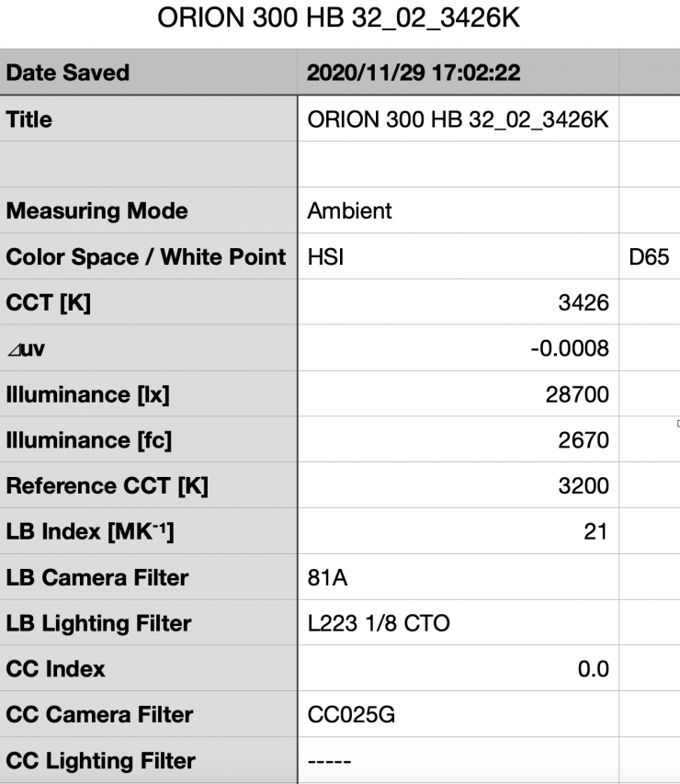Click the Color Space / White Point label
This screenshot has width=680, height=784.
tap(148, 256)
